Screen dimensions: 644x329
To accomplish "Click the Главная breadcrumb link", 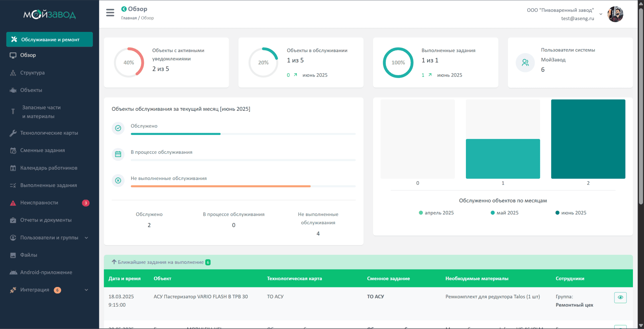I will (129, 18).
